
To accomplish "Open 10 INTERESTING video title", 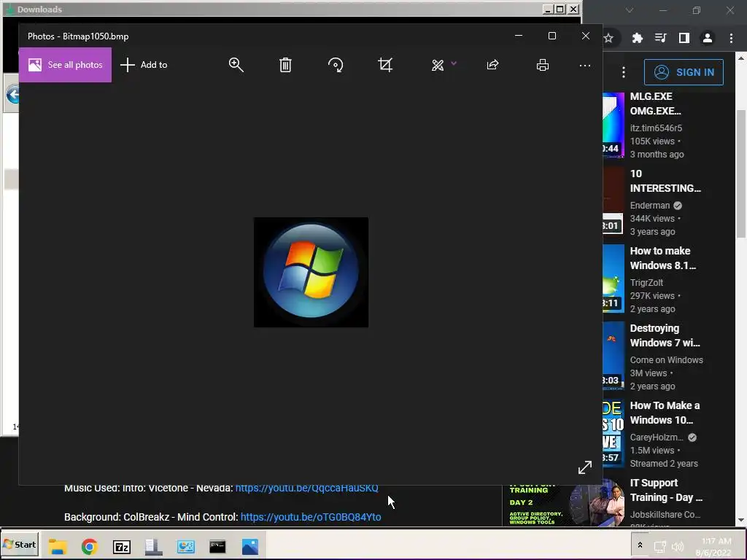I will [x=665, y=181].
